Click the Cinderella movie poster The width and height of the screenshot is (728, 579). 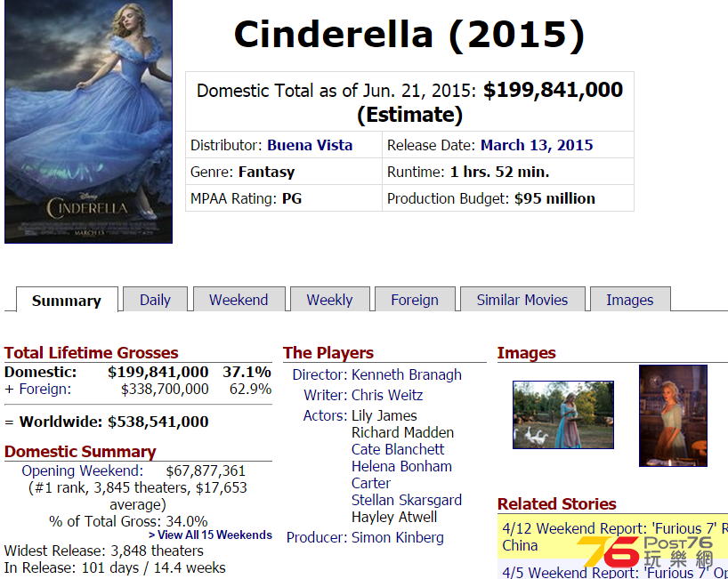coord(88,122)
